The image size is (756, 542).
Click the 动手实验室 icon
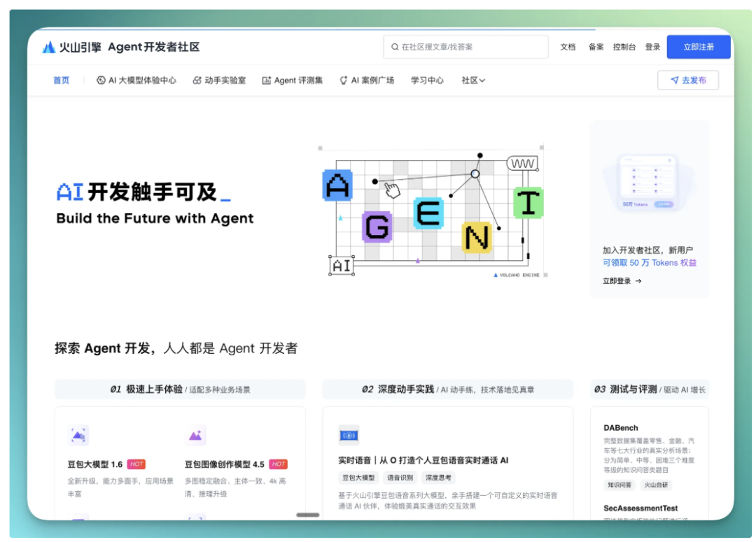click(197, 80)
